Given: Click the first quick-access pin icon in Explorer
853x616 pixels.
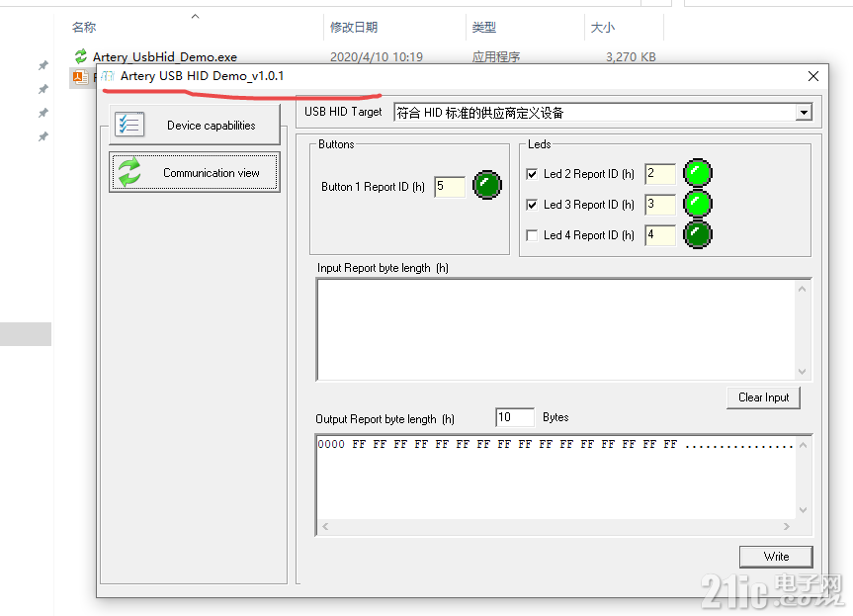Looking at the screenshot, I should tap(43, 65).
